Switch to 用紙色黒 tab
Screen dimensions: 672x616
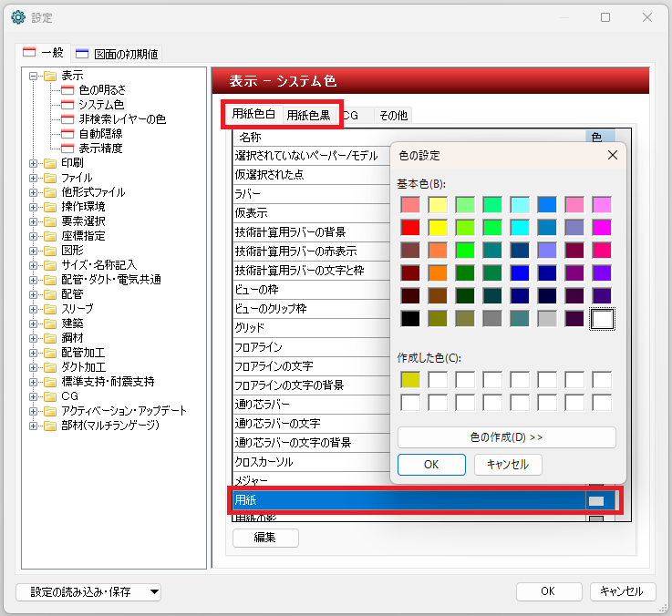click(308, 115)
